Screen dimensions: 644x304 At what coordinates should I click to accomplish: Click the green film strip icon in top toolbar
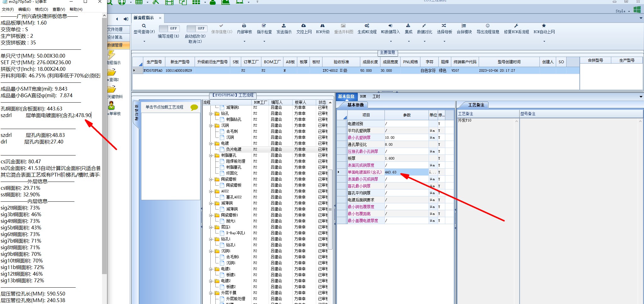coord(169,2)
